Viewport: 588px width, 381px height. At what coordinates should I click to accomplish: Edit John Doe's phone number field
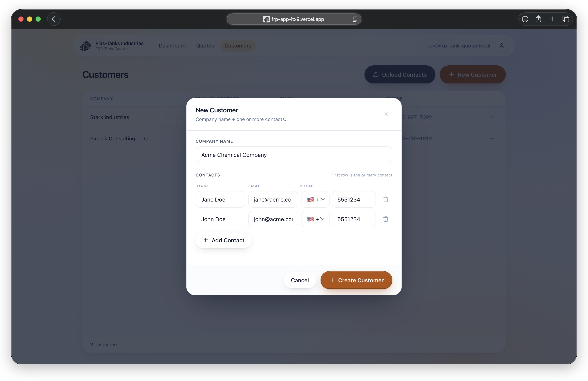354,219
